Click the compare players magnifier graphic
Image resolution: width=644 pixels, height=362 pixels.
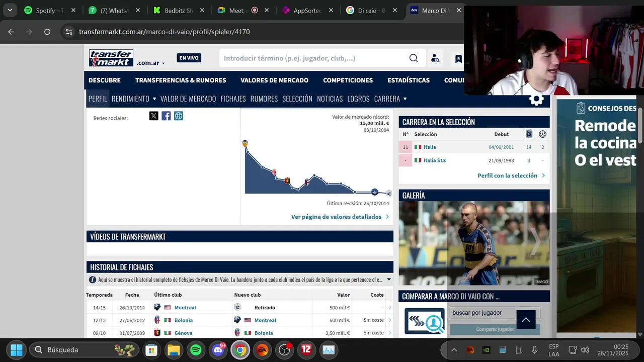pos(425,321)
